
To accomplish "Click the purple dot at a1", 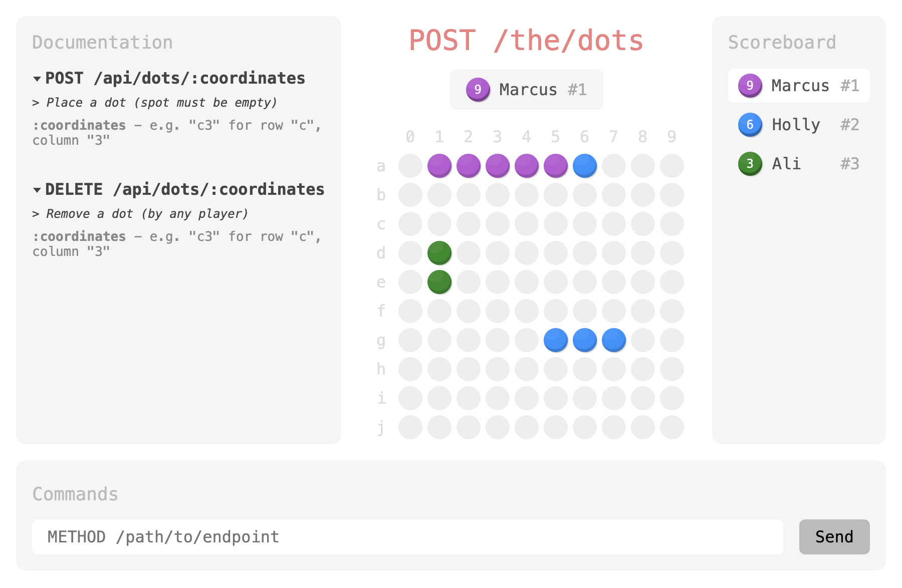I will click(x=439, y=166).
